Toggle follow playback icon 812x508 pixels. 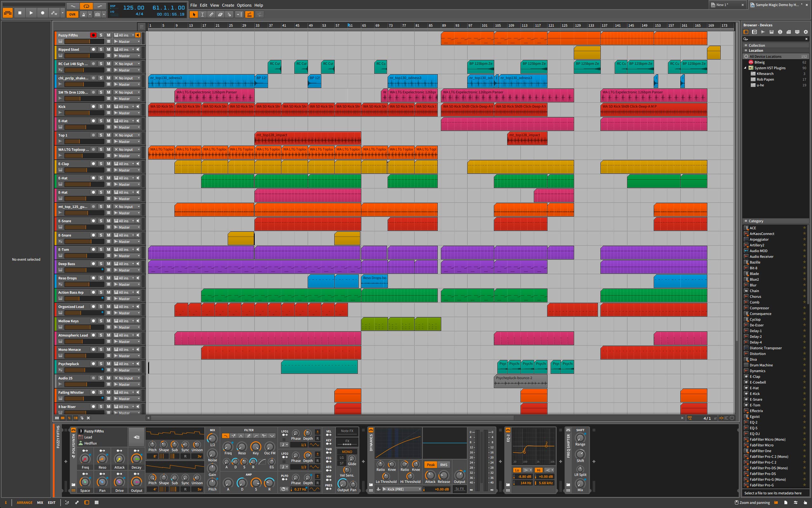click(239, 15)
